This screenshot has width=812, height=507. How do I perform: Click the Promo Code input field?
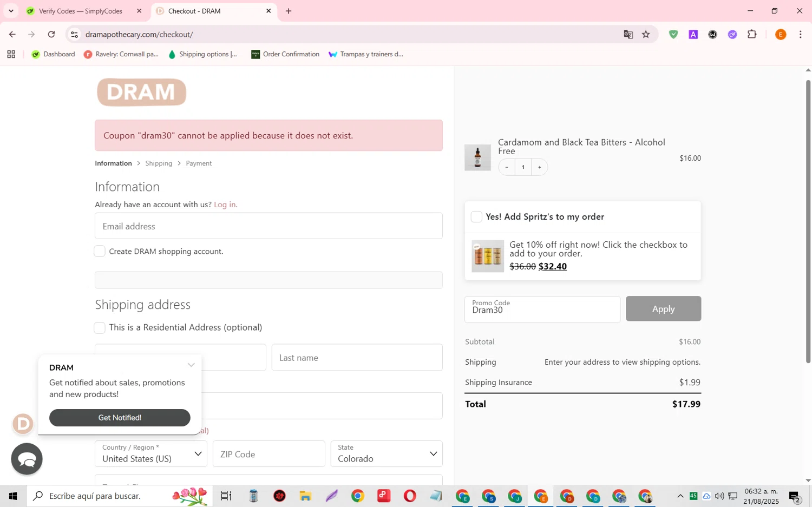coord(542,309)
